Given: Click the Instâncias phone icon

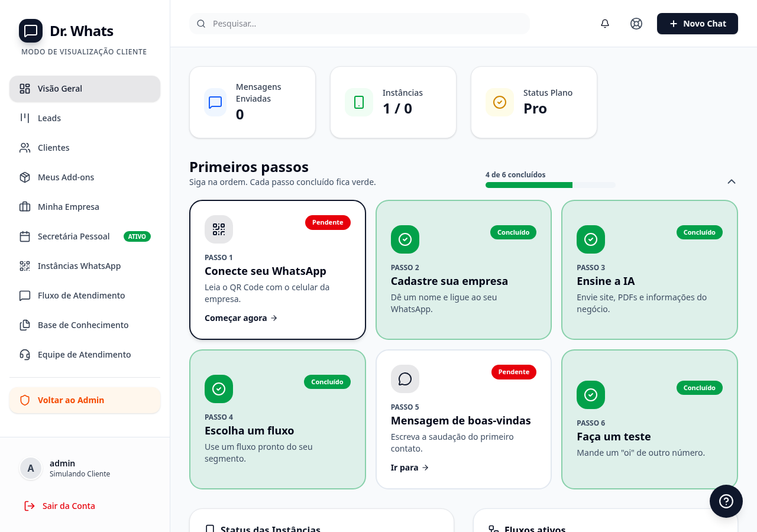Looking at the screenshot, I should 359,102.
